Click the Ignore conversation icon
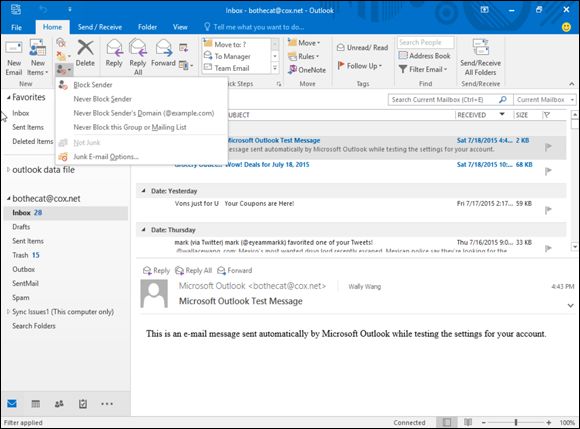The width and height of the screenshot is (580, 429). pos(61,42)
